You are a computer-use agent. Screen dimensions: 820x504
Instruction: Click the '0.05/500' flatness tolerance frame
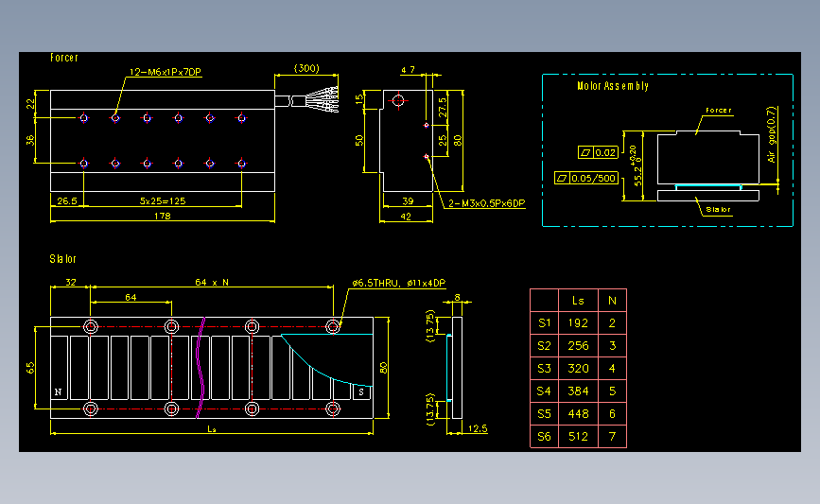pyautogui.click(x=586, y=179)
